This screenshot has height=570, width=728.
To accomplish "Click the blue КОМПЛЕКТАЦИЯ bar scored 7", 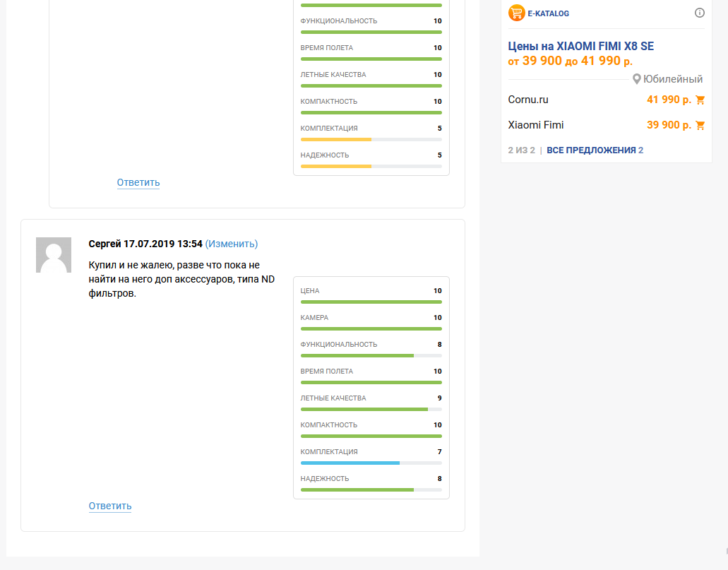I will [x=371, y=463].
